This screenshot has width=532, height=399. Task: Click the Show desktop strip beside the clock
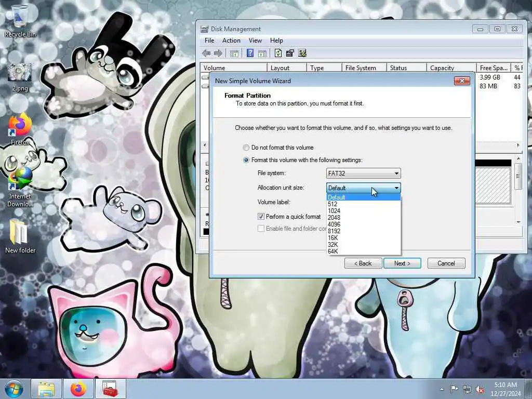tap(528, 389)
